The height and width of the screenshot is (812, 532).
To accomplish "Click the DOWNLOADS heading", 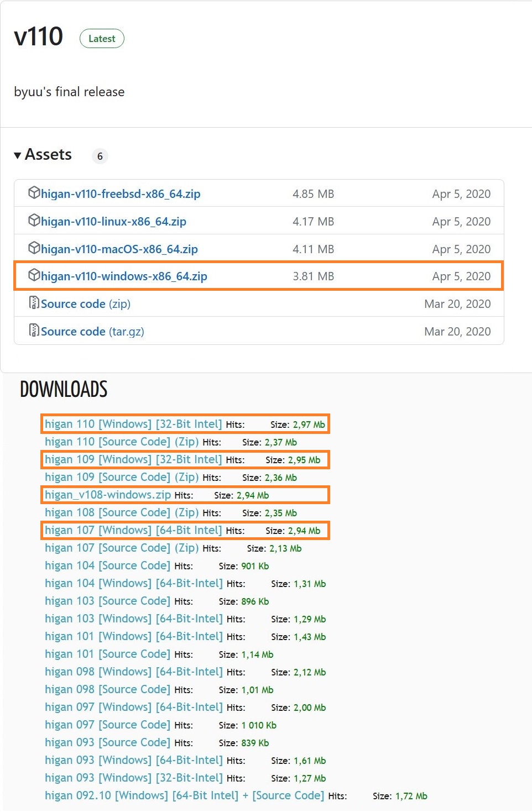I will click(x=64, y=389).
